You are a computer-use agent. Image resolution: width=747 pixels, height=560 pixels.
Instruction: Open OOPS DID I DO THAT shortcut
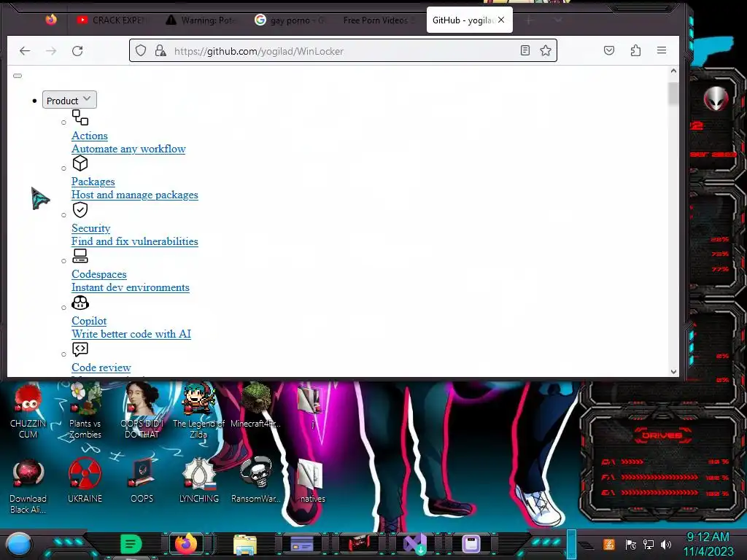click(x=142, y=411)
